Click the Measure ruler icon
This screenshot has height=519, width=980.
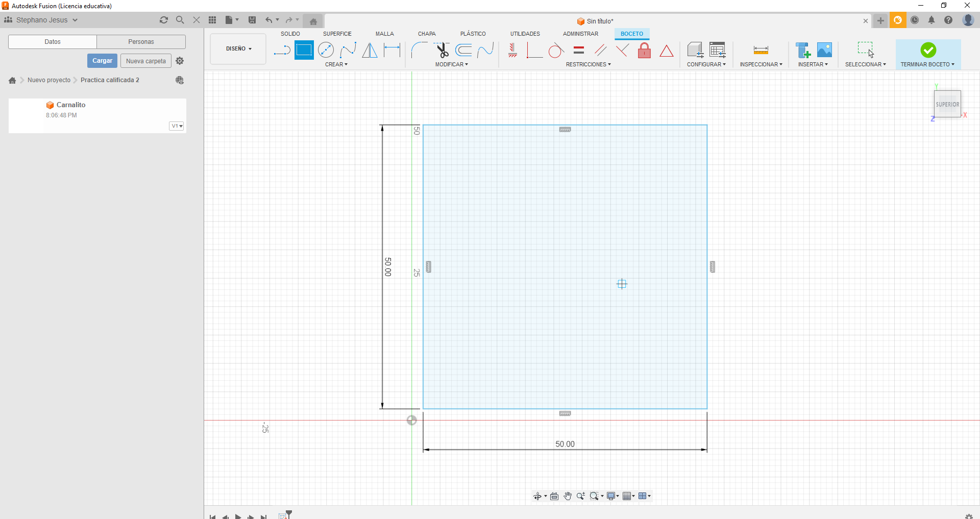[761, 50]
